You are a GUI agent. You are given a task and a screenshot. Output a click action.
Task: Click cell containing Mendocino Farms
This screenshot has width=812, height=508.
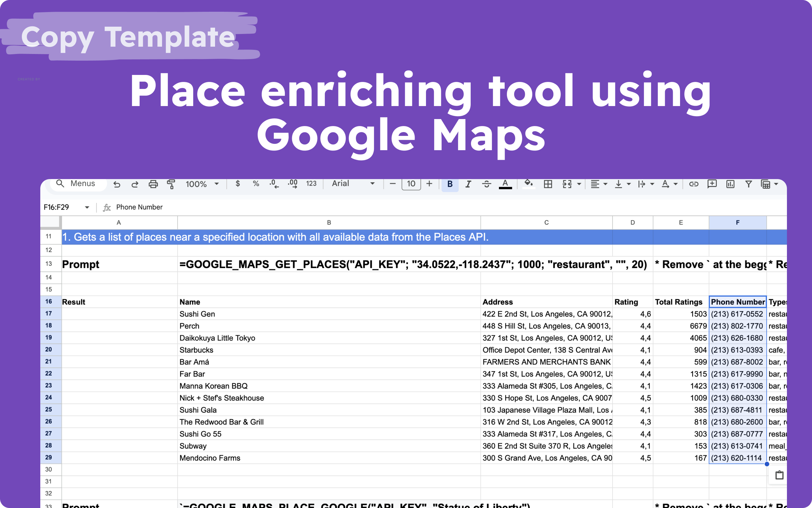(x=329, y=458)
